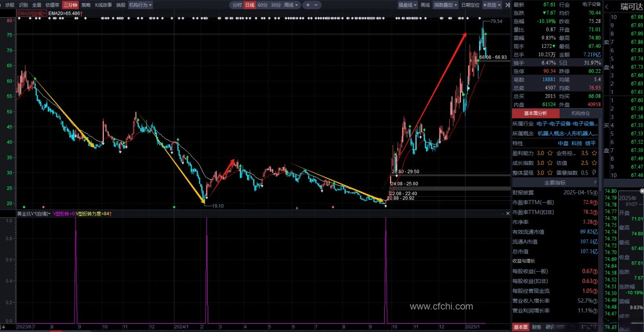
Task: Click sell level 10 price 67.98
Action: pyautogui.click(x=637, y=17)
